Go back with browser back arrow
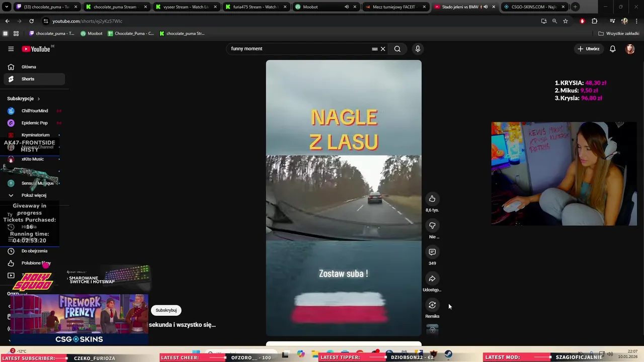 point(7,21)
